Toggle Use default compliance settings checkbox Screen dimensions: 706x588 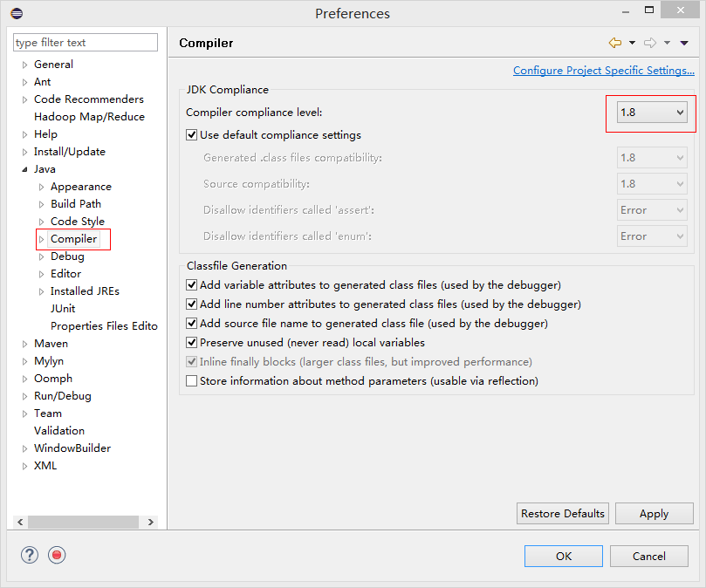point(191,135)
